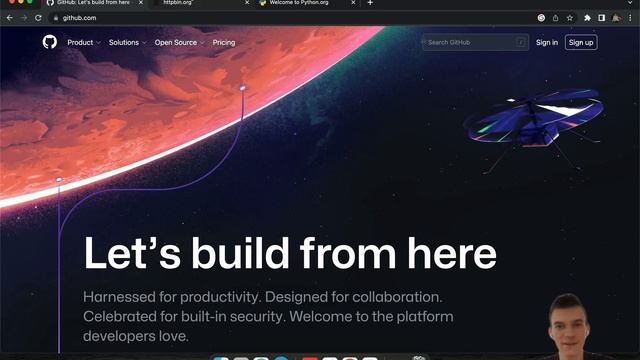
Task: Expand the Solutions dropdown menu
Action: point(127,42)
